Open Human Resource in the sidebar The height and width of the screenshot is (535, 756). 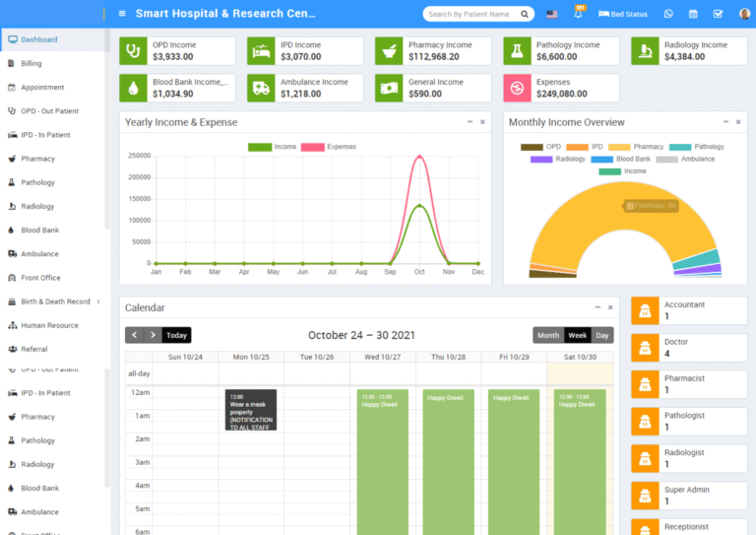click(x=52, y=326)
